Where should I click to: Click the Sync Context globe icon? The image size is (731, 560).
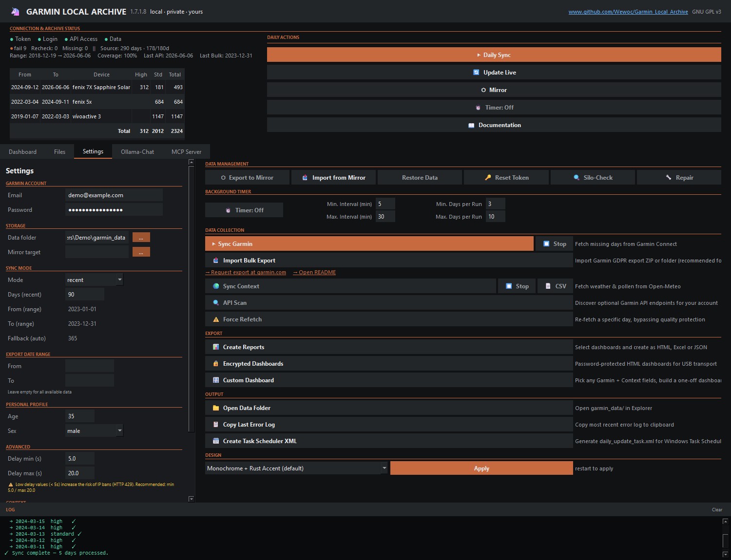(216, 286)
